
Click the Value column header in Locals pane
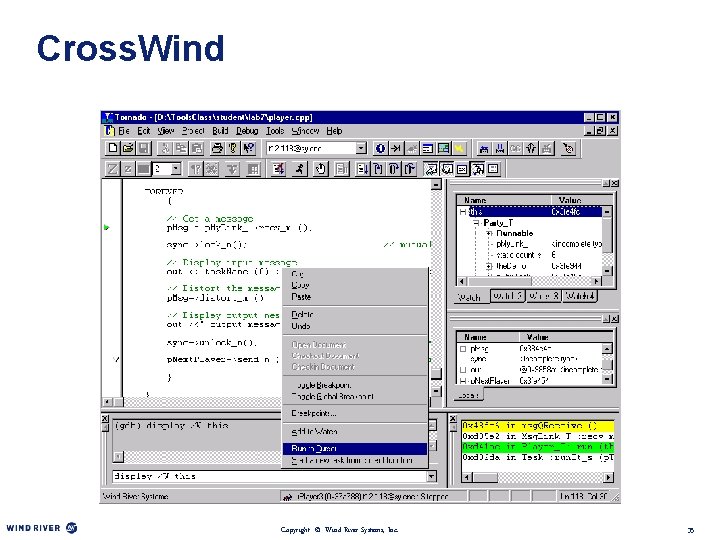566,337
